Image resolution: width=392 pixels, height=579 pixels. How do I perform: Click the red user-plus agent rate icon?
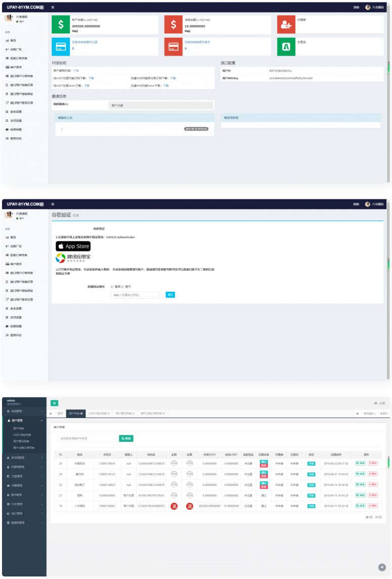point(286,24)
